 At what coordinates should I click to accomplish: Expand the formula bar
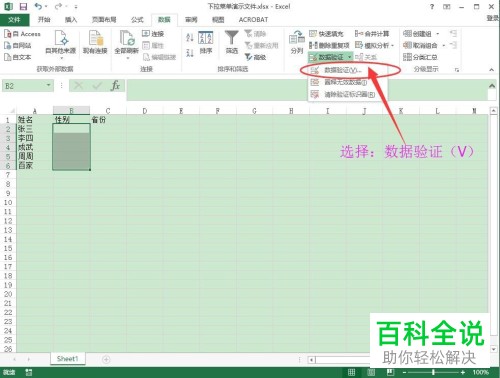pos(492,86)
